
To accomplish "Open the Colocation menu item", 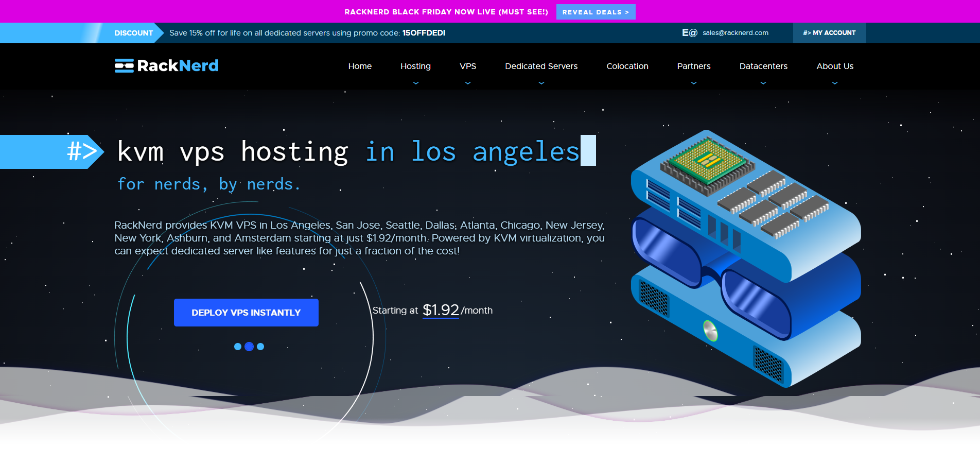I will tap(627, 66).
